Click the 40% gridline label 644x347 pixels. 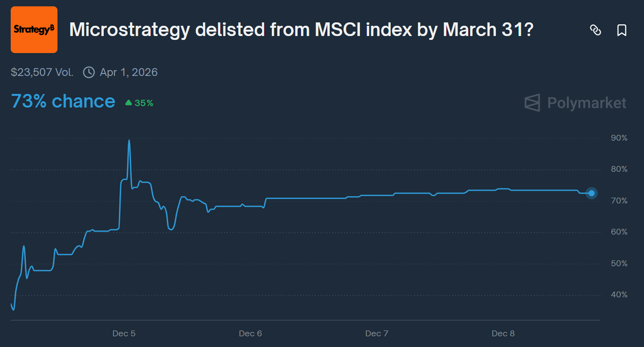pyautogui.click(x=619, y=295)
